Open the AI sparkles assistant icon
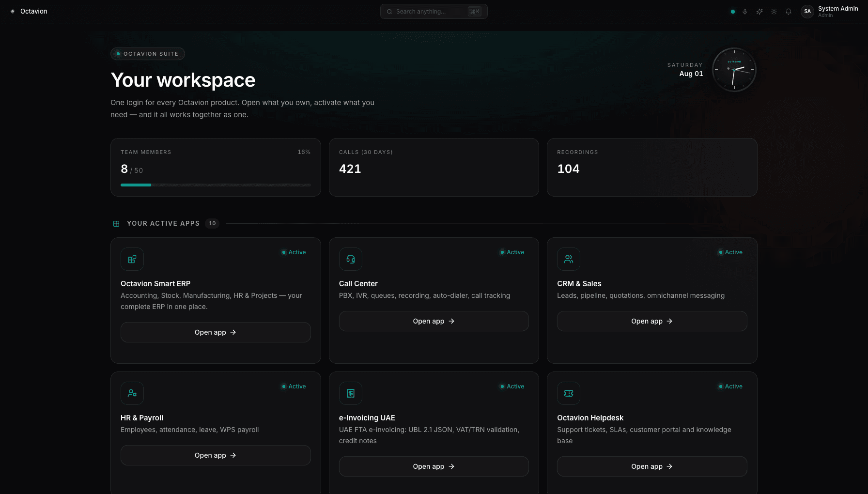The height and width of the screenshot is (494, 868). tap(759, 12)
